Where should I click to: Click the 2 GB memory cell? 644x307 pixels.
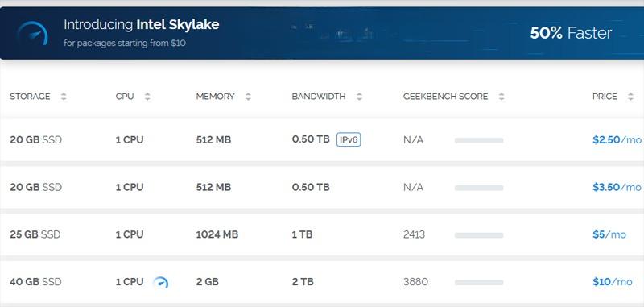tap(208, 282)
